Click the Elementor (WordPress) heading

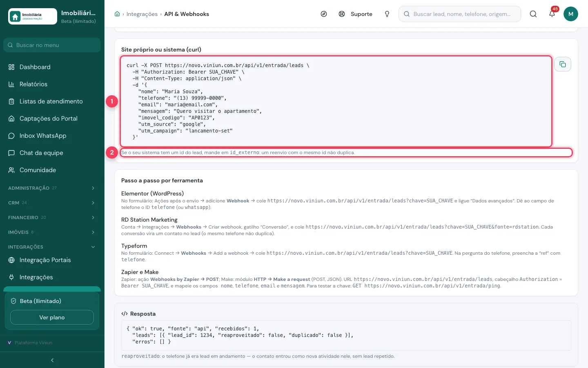[153, 193]
